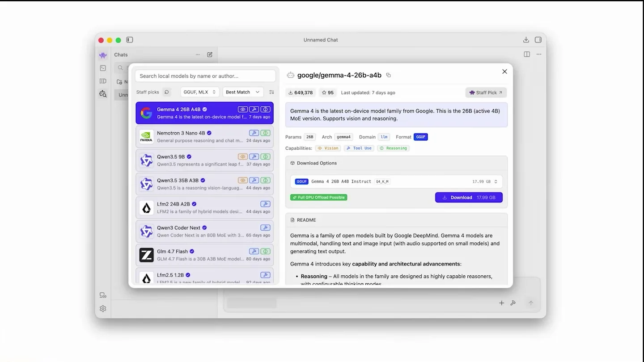Close the model details dialog
The image size is (644, 362).
(x=504, y=72)
